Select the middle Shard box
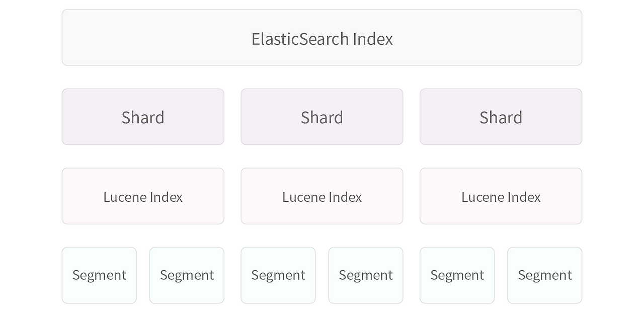This screenshot has height=310, width=644. point(322,117)
